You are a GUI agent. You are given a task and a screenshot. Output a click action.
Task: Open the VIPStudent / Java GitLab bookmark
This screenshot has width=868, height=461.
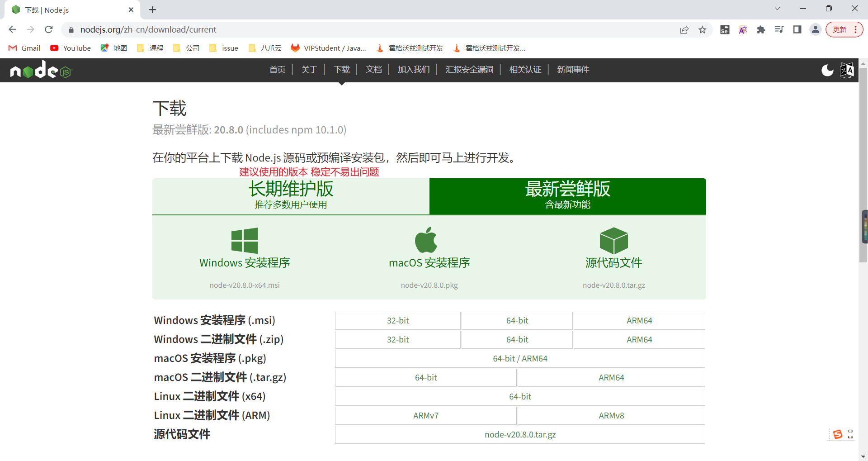coord(328,48)
